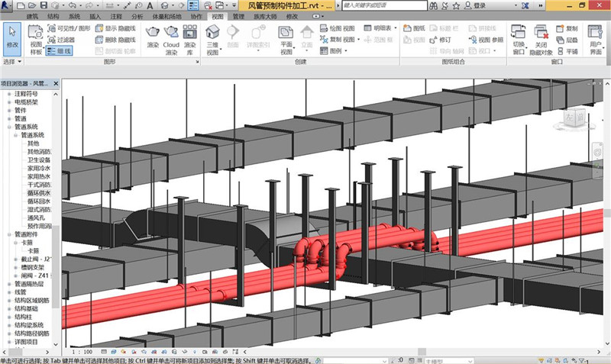
Task: Click the Render (渲染) teapot icon
Action: 152,32
